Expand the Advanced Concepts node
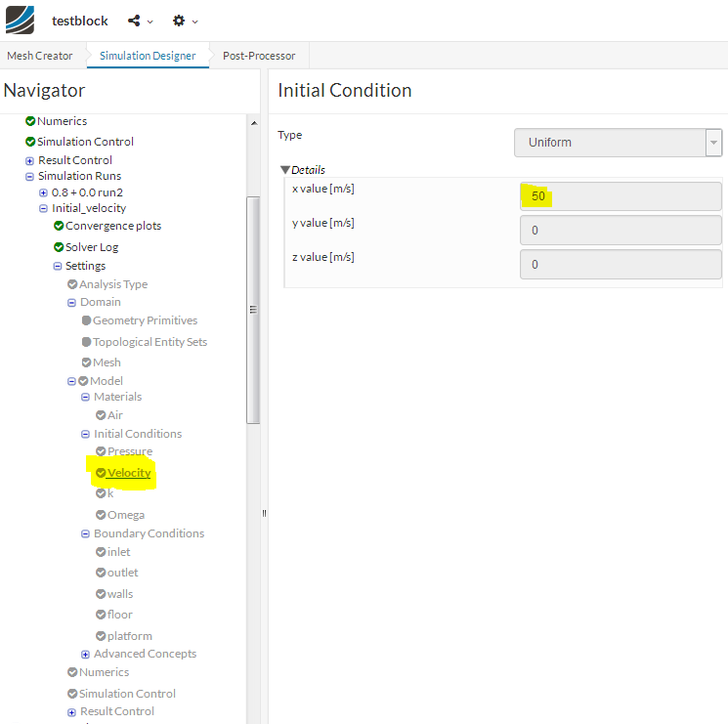 (x=85, y=655)
